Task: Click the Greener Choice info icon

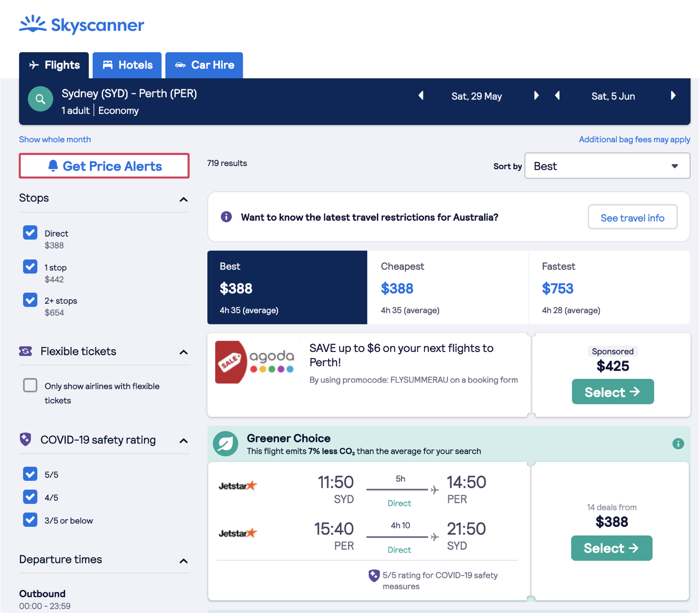Action: pos(678,443)
